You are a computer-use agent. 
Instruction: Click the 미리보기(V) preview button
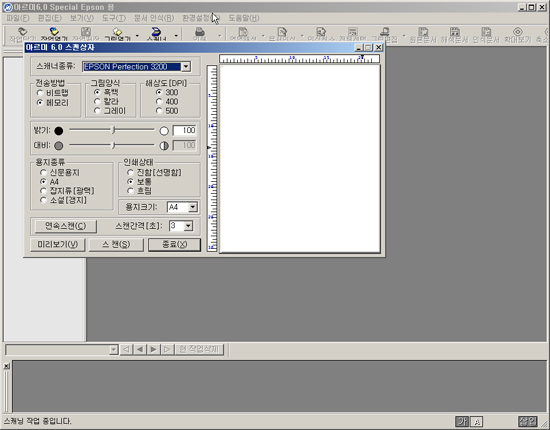pyautogui.click(x=58, y=244)
